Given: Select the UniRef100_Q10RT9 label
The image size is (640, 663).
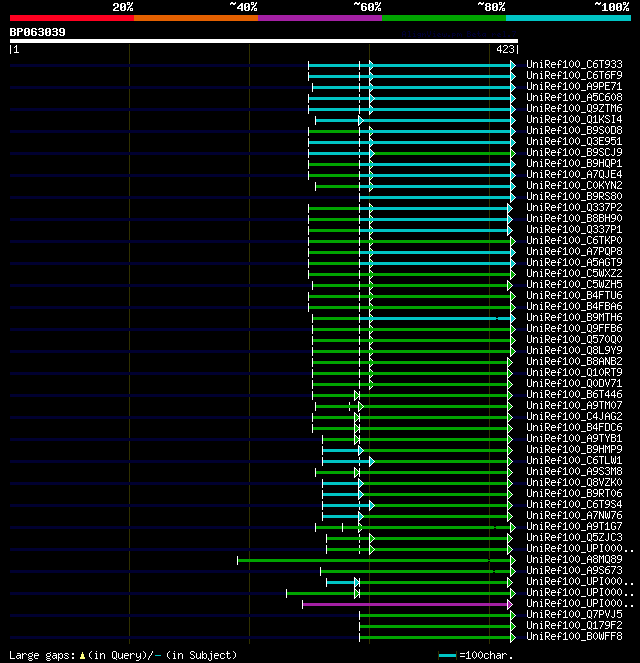Looking at the screenshot, I should (x=574, y=372).
